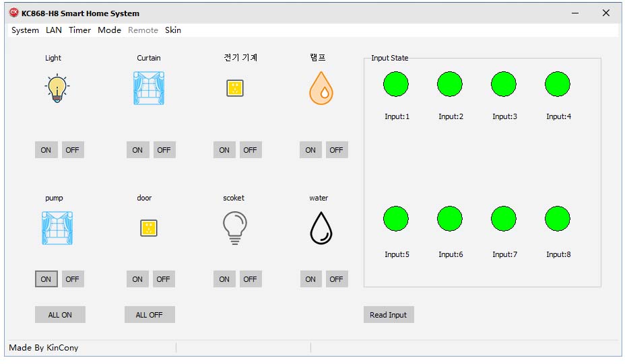
Task: Click the yellow socket icon in top row
Action: pos(235,88)
